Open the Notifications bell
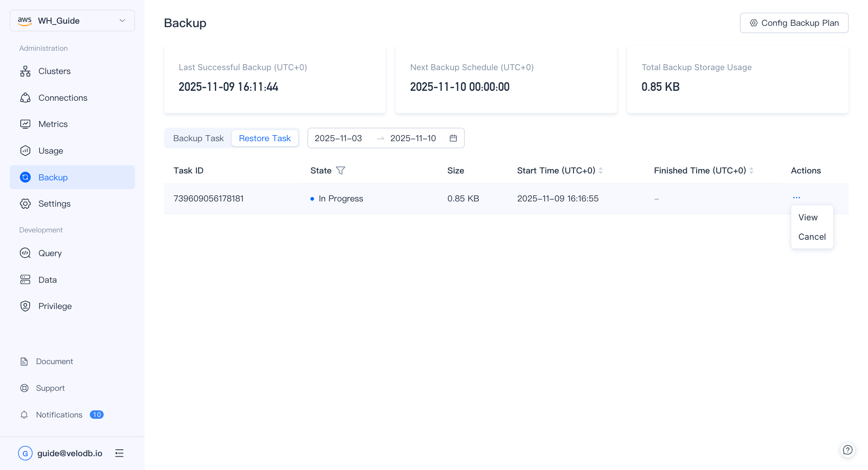Viewport: 868px width, 470px height. click(x=25, y=414)
